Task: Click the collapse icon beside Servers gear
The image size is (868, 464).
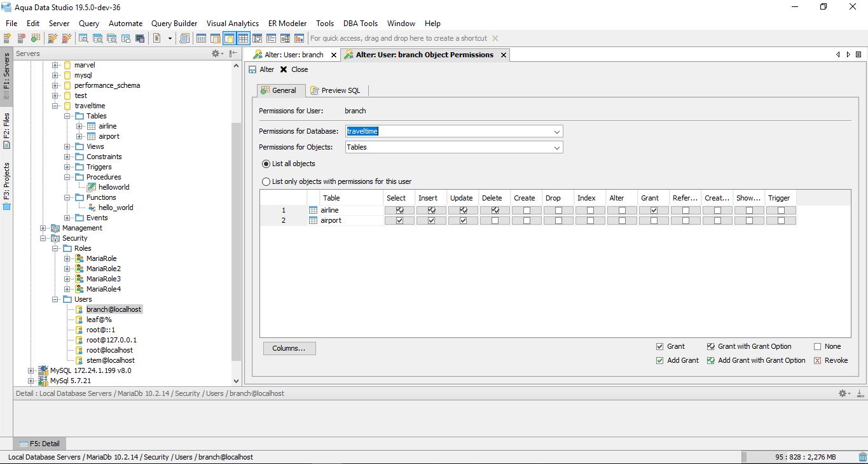Action: tap(233, 53)
